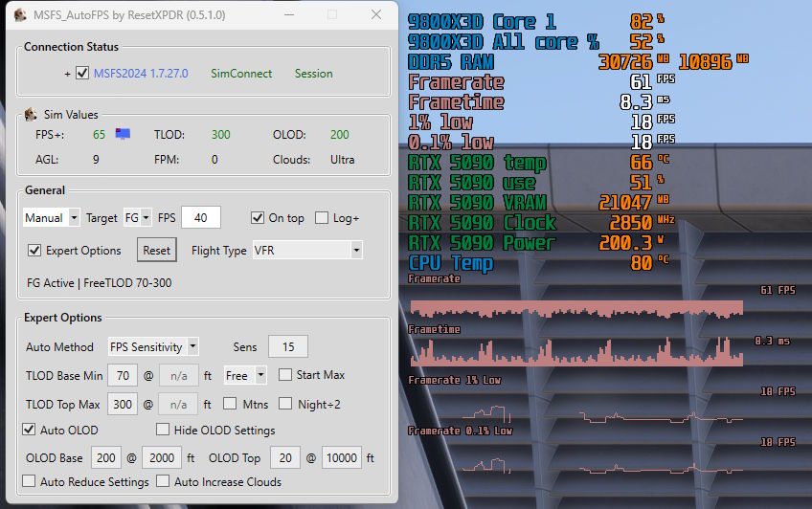The width and height of the screenshot is (812, 509).
Task: Enable Auto Reduce Settings
Action: (x=29, y=481)
